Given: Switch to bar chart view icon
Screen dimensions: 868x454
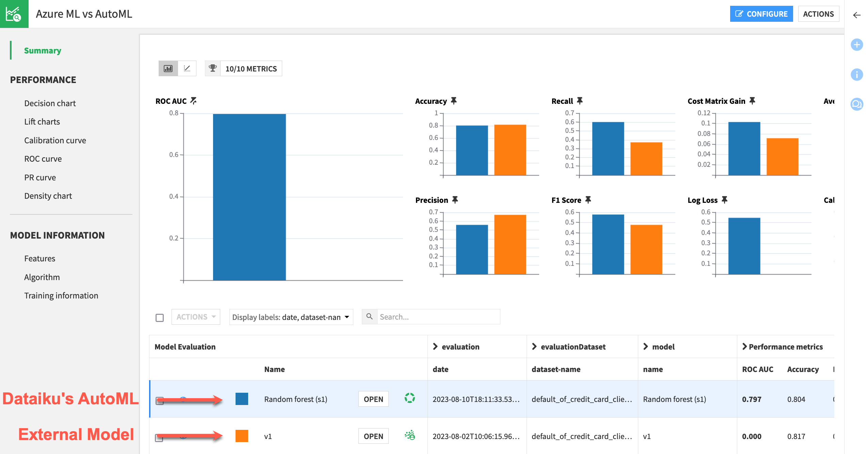Looking at the screenshot, I should coord(168,68).
